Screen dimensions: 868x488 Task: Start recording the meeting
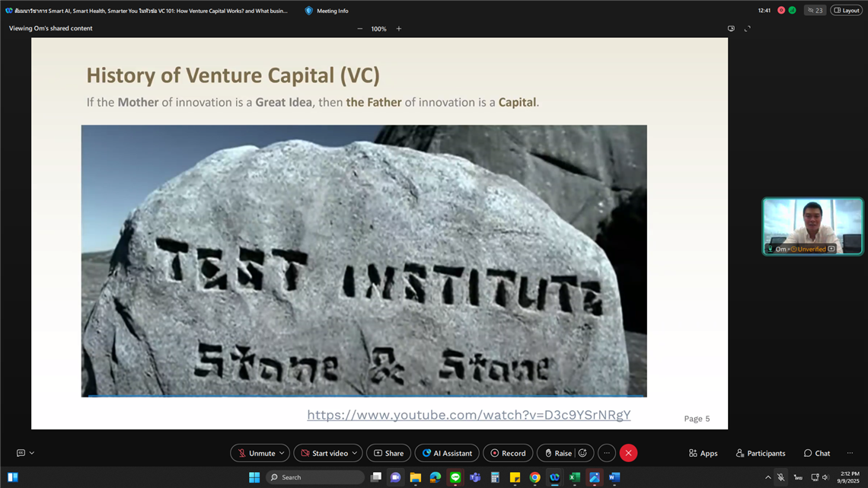click(507, 453)
